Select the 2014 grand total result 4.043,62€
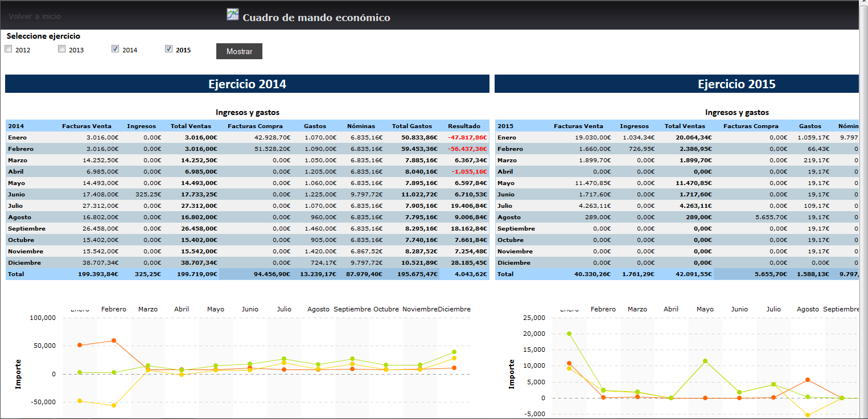The height and width of the screenshot is (419, 868). click(471, 274)
